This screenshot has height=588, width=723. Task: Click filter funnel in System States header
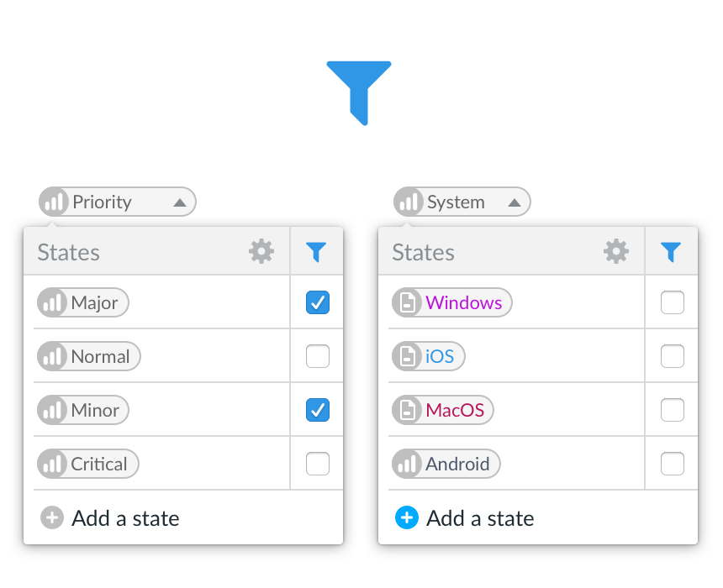[x=671, y=252]
